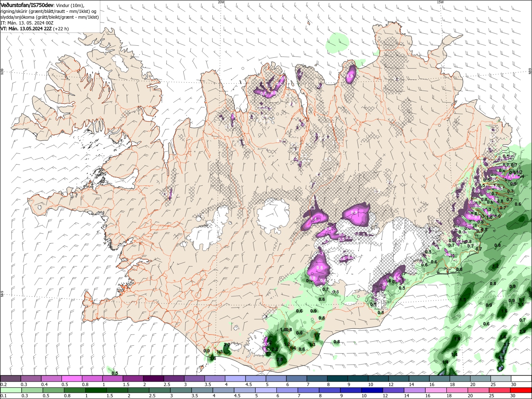Select the 0.2 mauve swatch in upper legend row
The width and height of the screenshot is (532, 399).
10,379
